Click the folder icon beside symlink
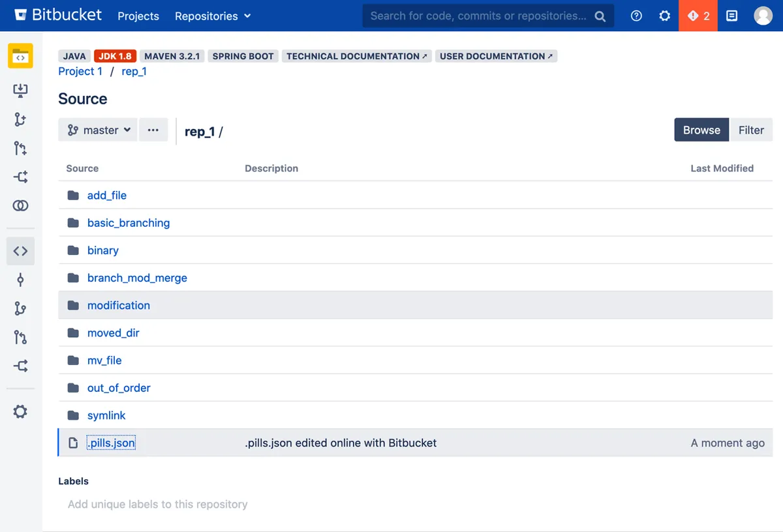783x532 pixels. point(73,415)
